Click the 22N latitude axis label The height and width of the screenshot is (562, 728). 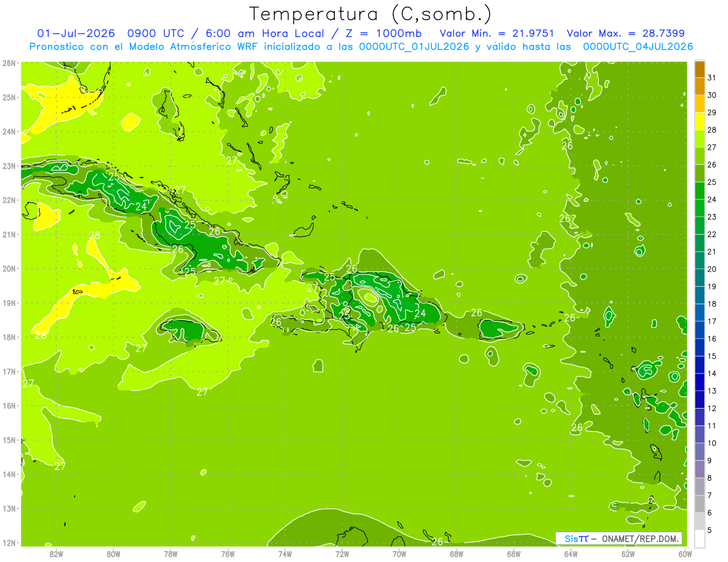(x=9, y=200)
